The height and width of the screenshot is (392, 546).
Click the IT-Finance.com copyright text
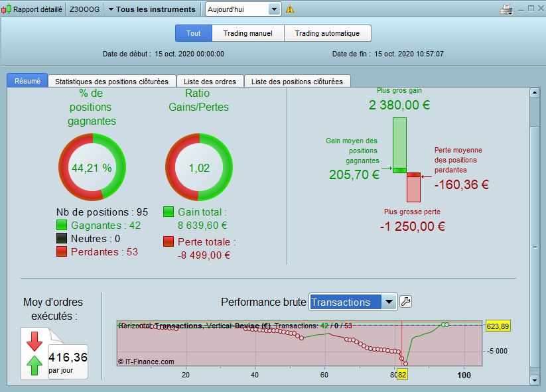[146, 361]
